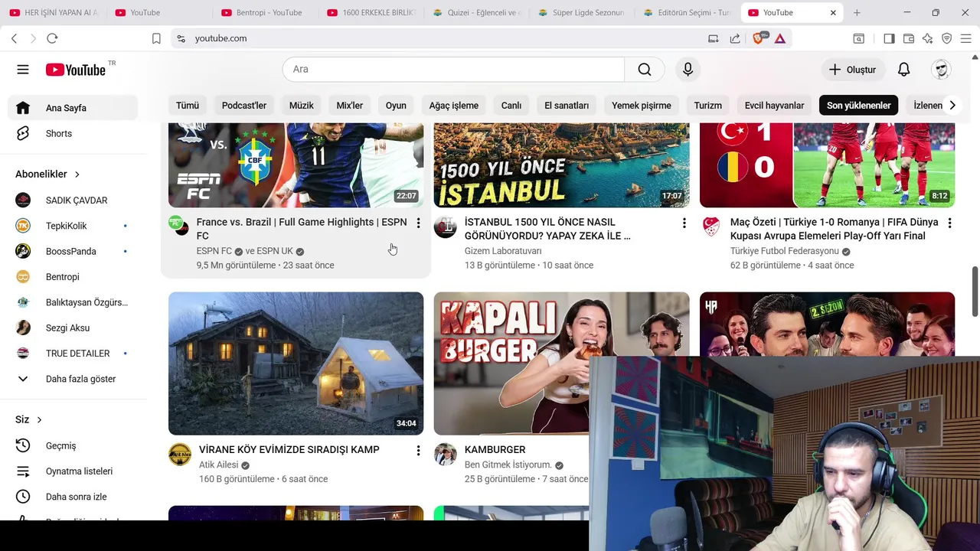This screenshot has height=551, width=980.
Task: Select the Müzik filter chip
Action: (302, 106)
